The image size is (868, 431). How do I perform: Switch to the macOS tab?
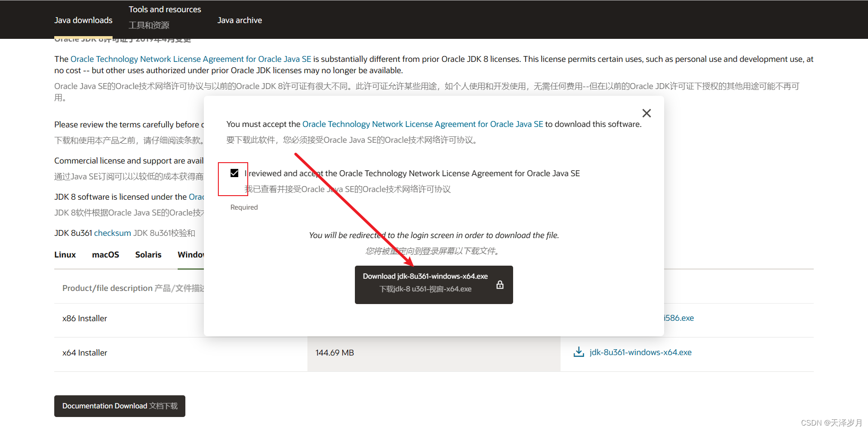(x=105, y=254)
